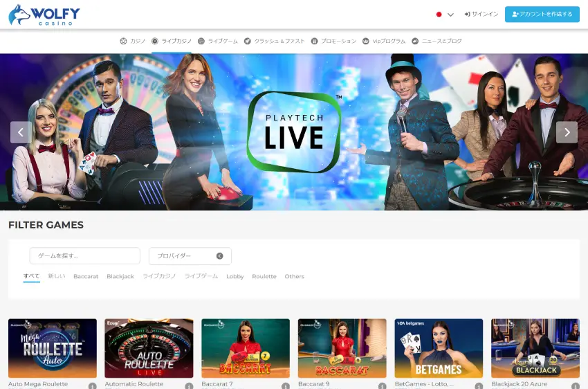Click info icon for Baccarat 9
The width and height of the screenshot is (588, 389).
[382, 386]
